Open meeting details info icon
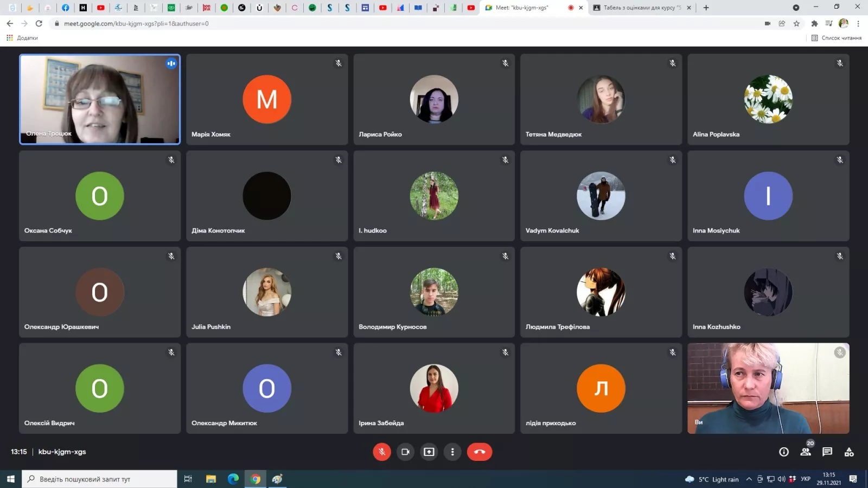Image resolution: width=868 pixels, height=488 pixels. click(784, 452)
